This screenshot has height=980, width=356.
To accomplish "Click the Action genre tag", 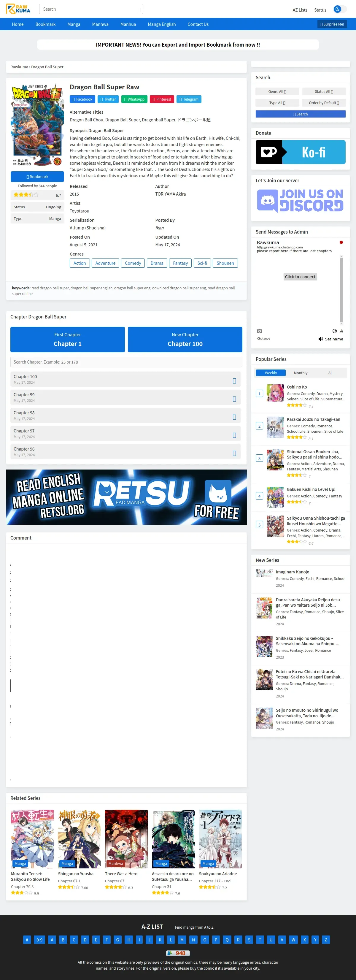I will tap(80, 263).
